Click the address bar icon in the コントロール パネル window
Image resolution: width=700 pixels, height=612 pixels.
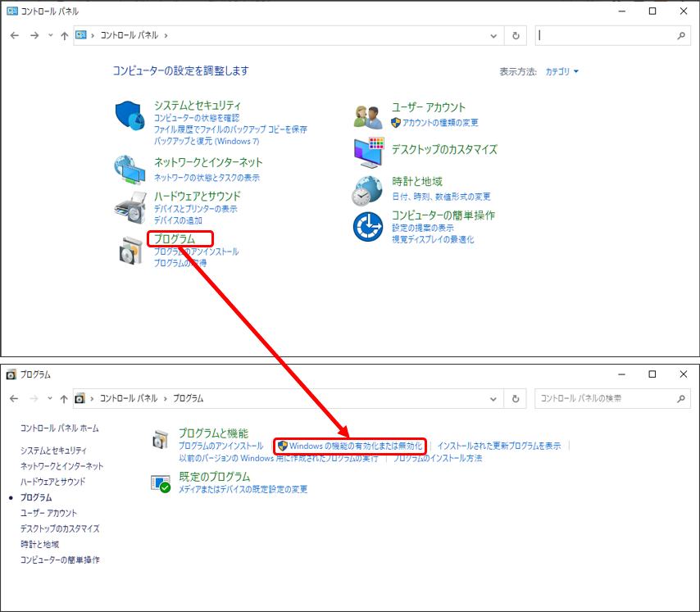pos(81,35)
